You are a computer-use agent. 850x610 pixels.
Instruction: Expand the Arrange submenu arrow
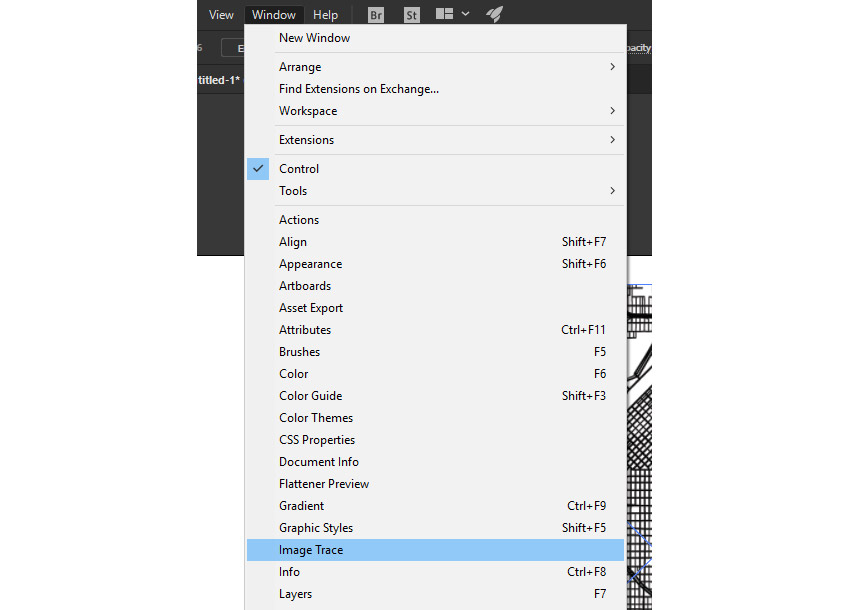coord(612,67)
